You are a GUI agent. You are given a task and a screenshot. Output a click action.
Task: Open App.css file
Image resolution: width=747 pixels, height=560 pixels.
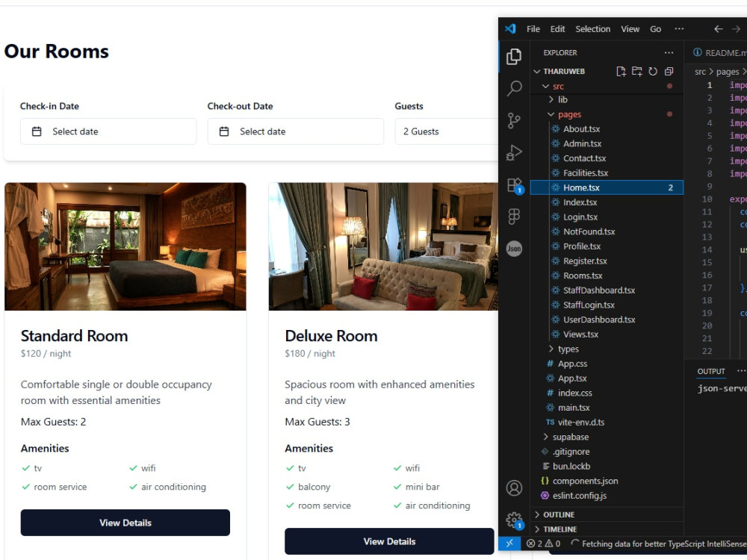point(572,364)
